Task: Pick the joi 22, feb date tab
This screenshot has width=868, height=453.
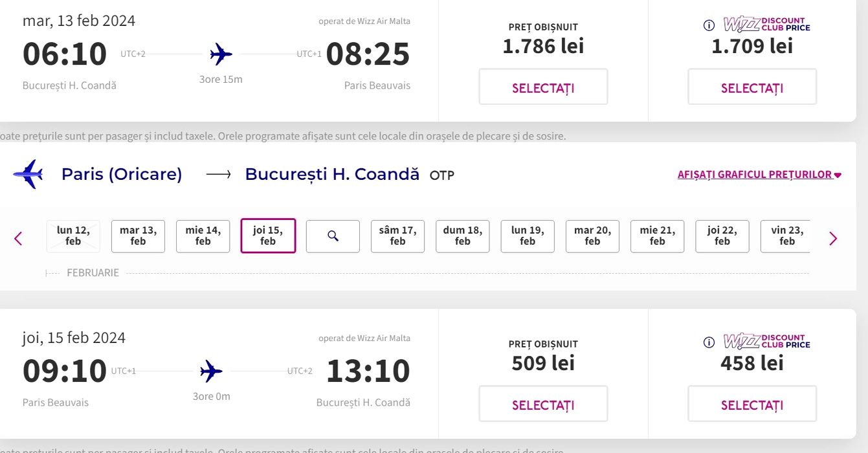Action: click(722, 236)
